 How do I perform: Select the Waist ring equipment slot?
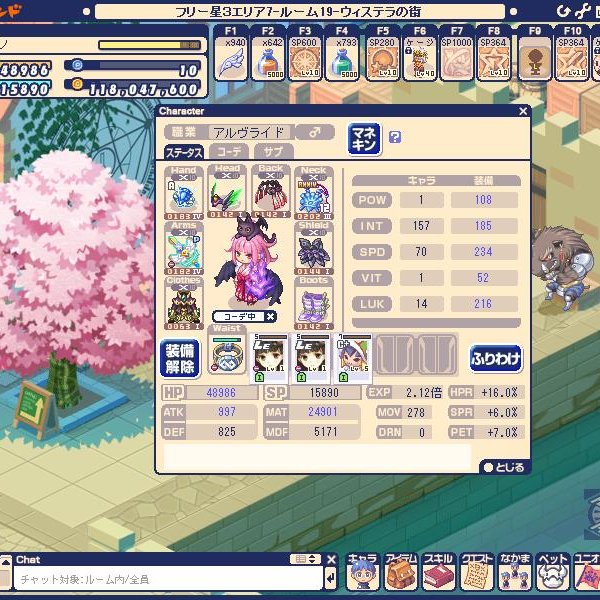point(227,349)
